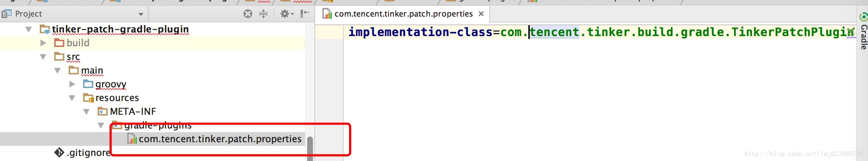
Task: Open the project panel gear settings
Action: click(287, 14)
